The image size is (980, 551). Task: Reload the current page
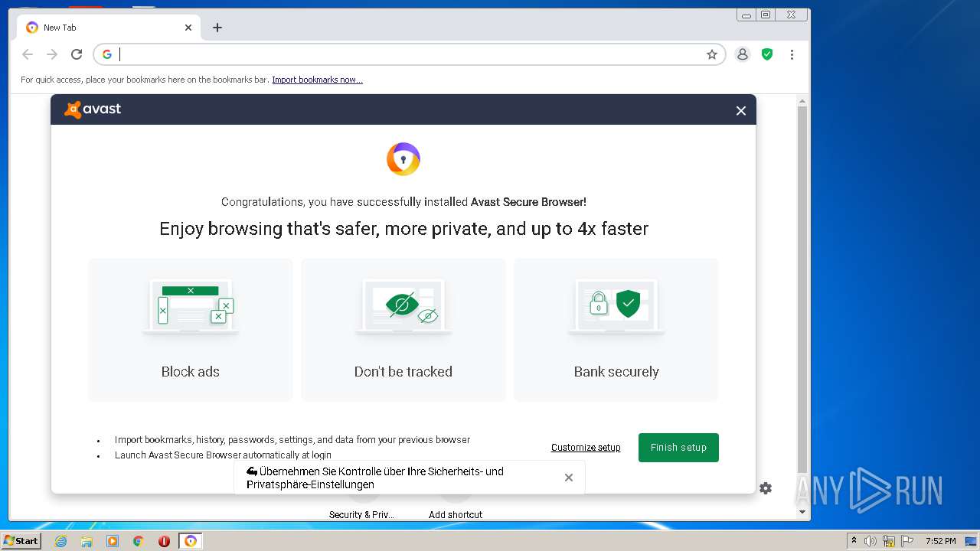[77, 54]
